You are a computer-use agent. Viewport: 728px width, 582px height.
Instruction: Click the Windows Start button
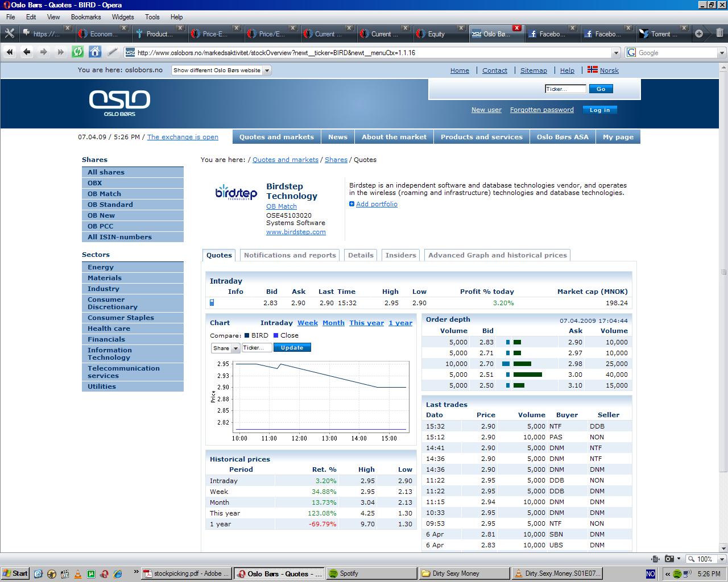pyautogui.click(x=15, y=573)
